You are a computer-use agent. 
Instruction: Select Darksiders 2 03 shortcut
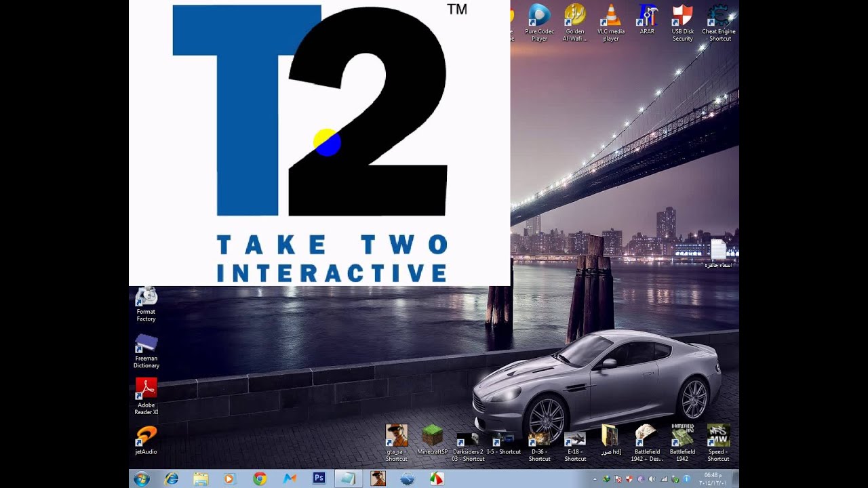468,446
